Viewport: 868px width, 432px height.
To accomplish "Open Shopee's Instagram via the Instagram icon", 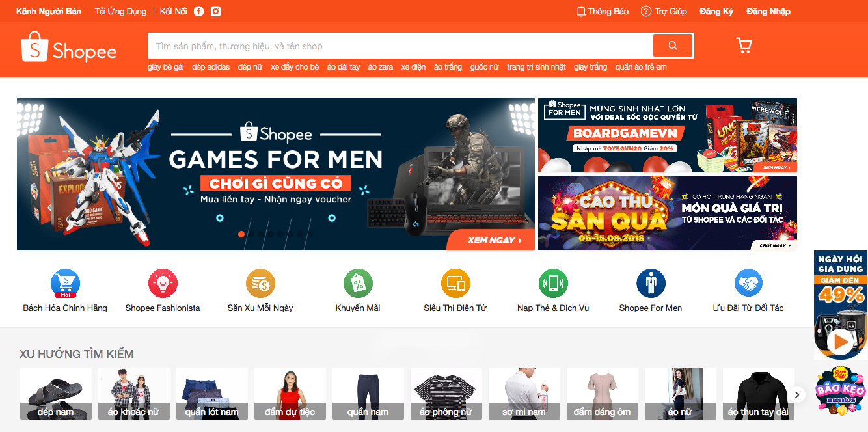I will coord(215,10).
